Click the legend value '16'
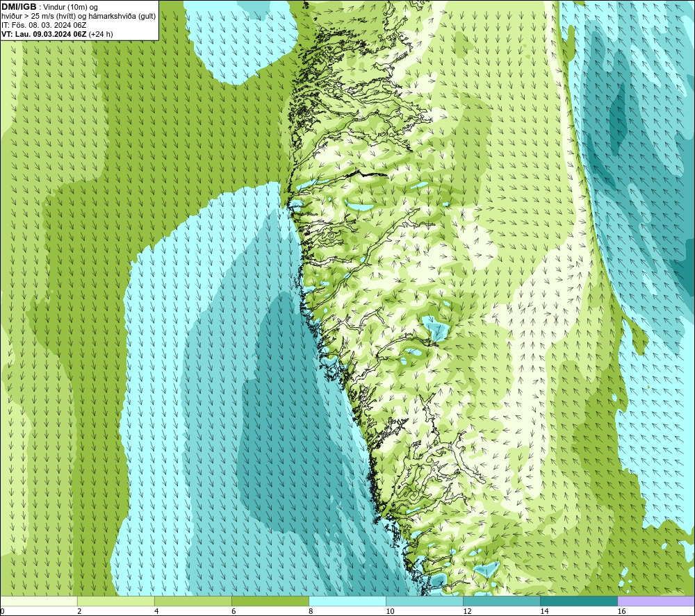 click(x=621, y=612)
